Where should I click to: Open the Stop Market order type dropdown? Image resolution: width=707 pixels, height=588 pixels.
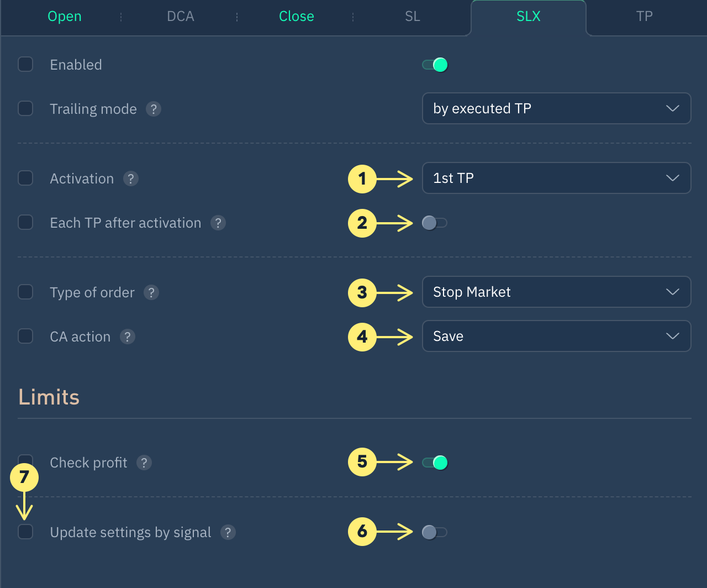click(556, 292)
